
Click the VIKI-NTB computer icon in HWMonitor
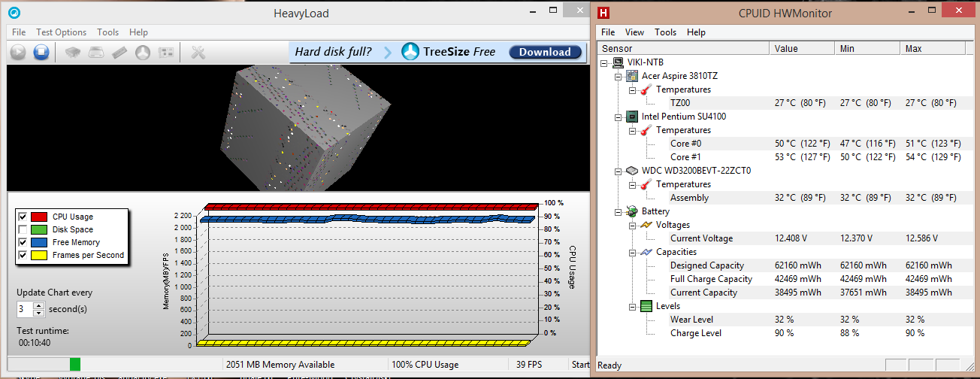point(618,62)
